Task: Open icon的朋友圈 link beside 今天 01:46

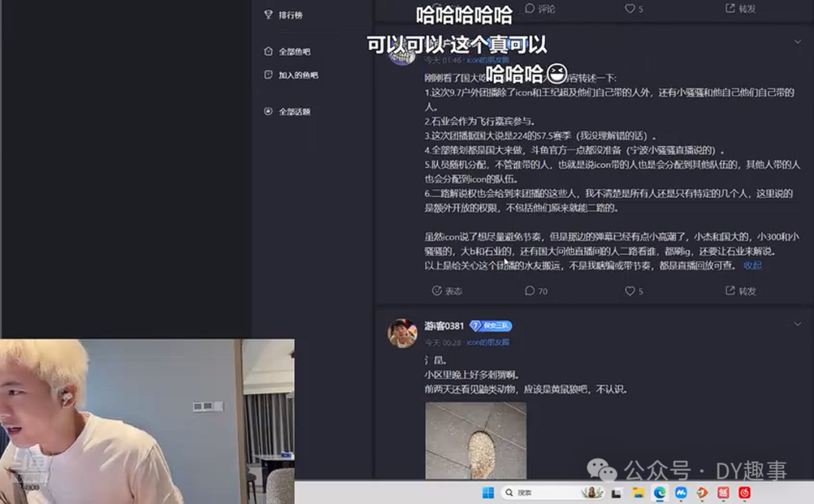Action: coord(488,60)
